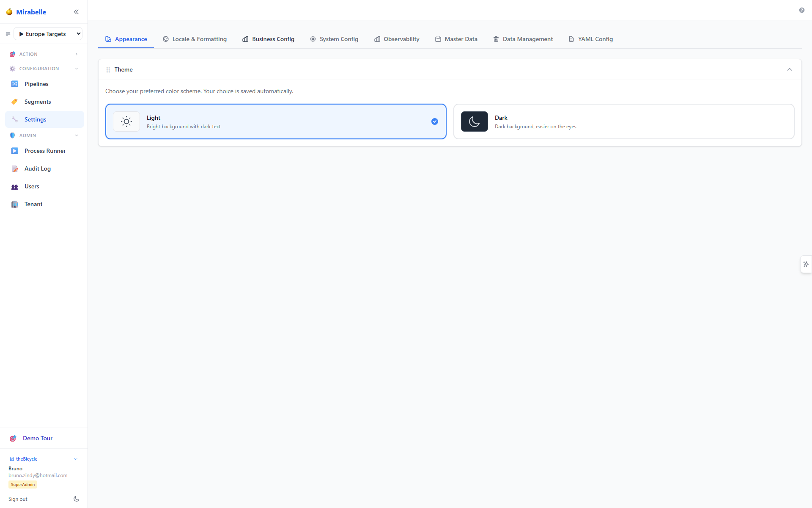The image size is (812, 508).
Task: Open the Business Config tab
Action: (268, 39)
